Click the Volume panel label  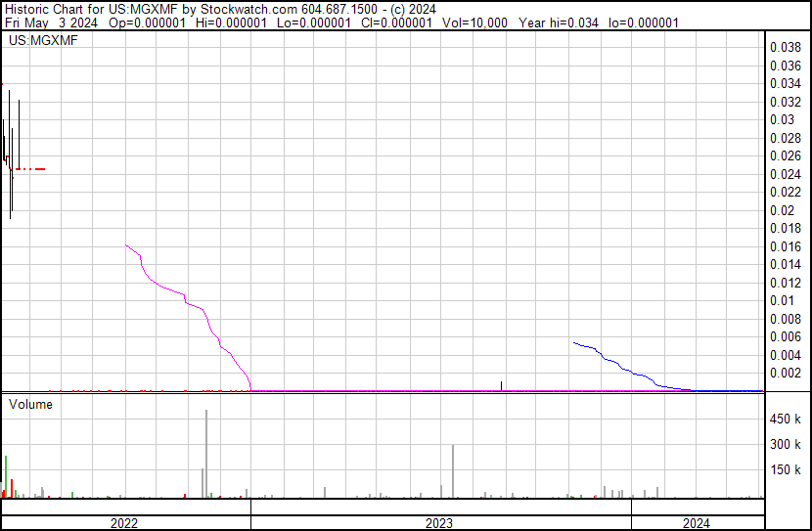coord(30,404)
